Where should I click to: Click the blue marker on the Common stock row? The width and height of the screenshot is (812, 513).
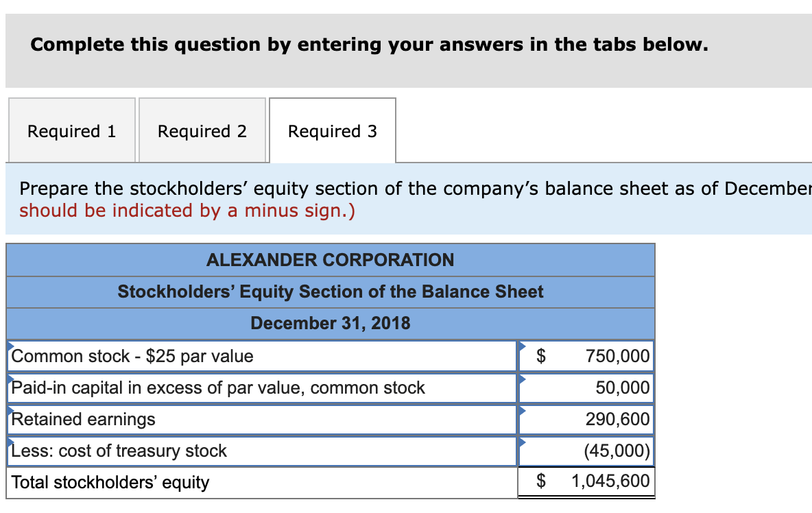click(x=10, y=345)
